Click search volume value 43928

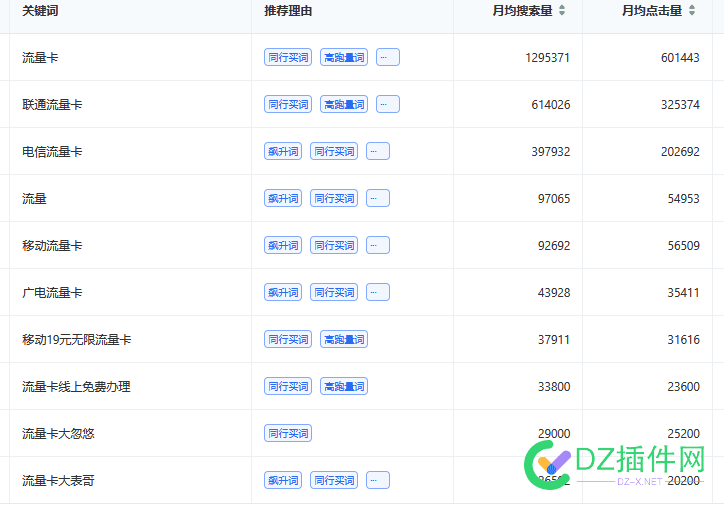554,293
